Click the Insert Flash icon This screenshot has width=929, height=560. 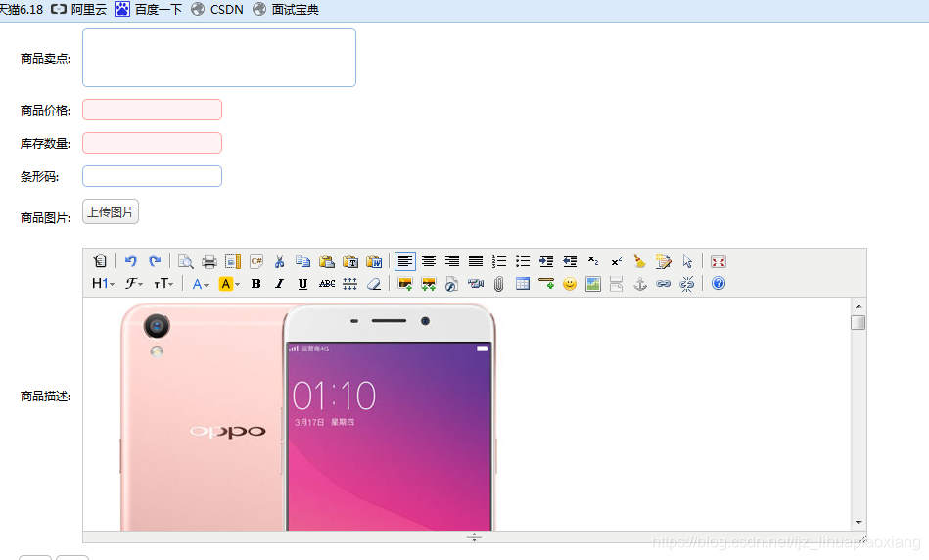pos(452,283)
